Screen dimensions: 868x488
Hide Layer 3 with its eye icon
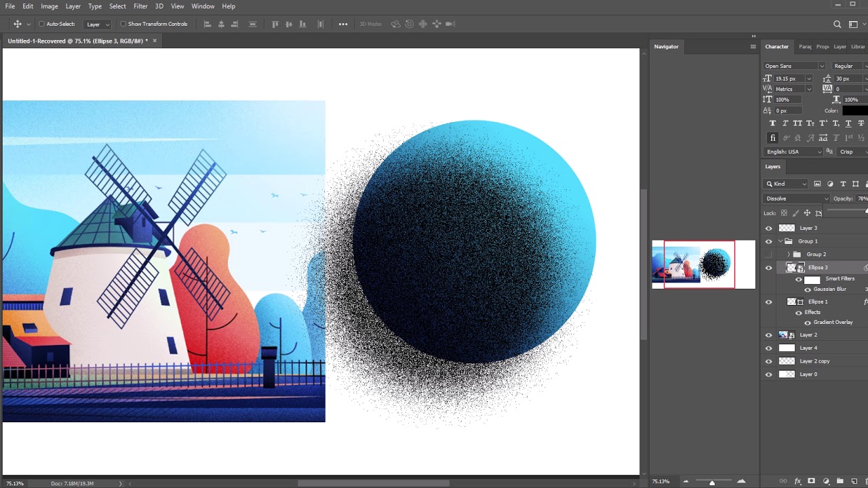pos(768,228)
